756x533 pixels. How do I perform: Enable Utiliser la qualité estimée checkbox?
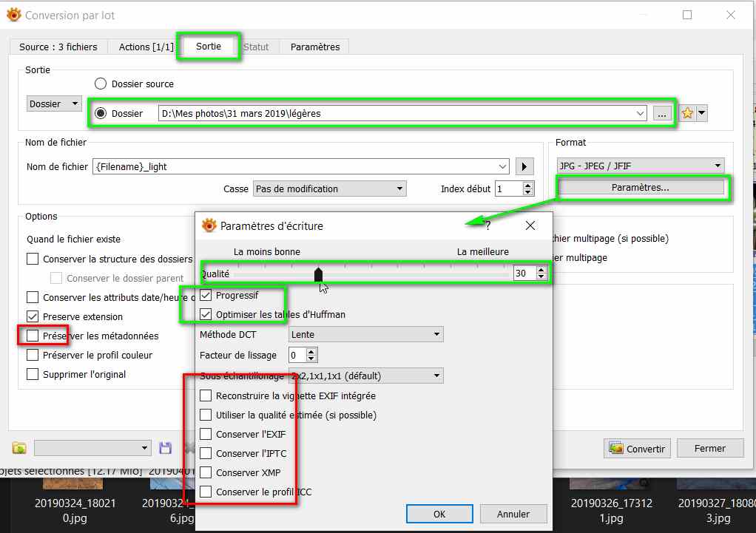[x=206, y=415]
